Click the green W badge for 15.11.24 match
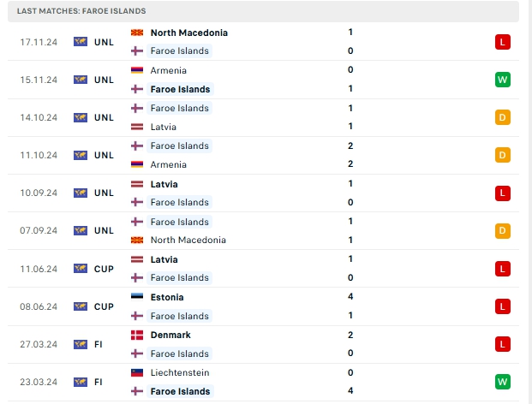 click(x=503, y=80)
